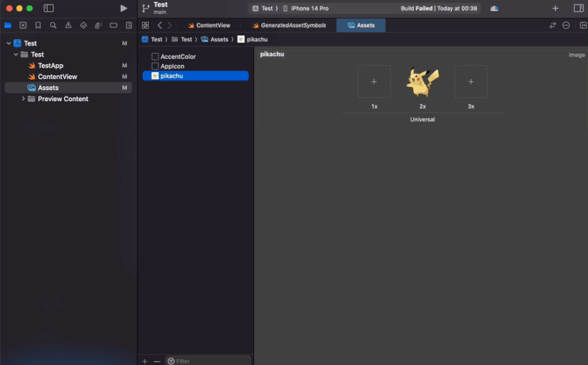Click the Test folder breadcrumb
Image resolution: width=588 pixels, height=365 pixels.
pyautogui.click(x=182, y=39)
